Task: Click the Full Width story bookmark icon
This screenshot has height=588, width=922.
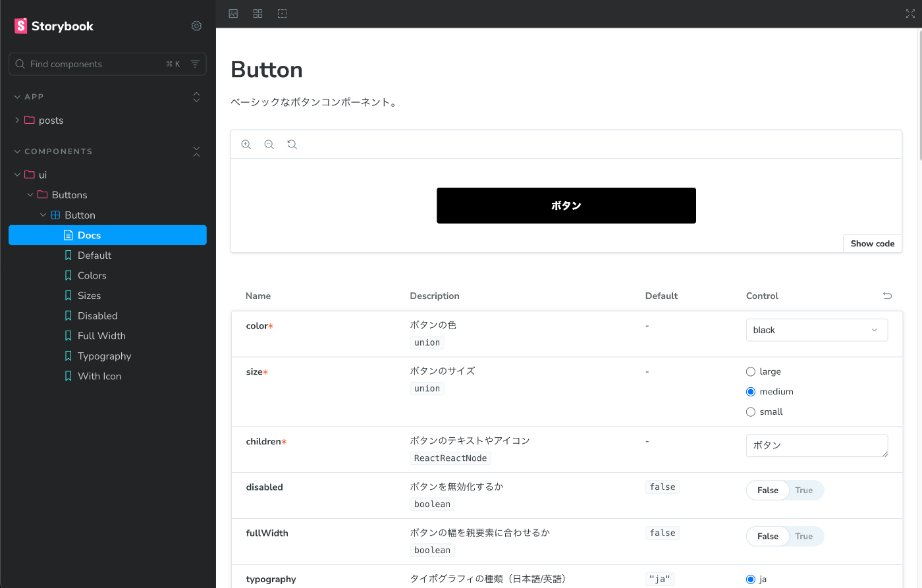Action: (x=68, y=336)
